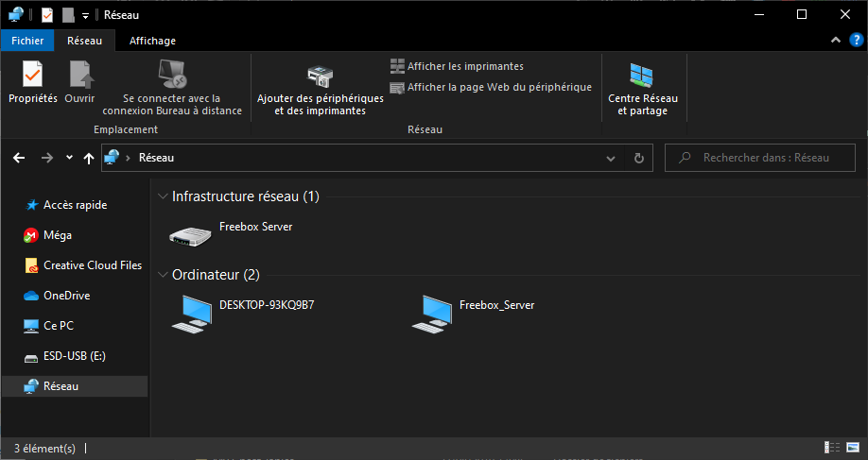The height and width of the screenshot is (460, 868).
Task: Click the Properties quick access toolbar icon
Action: click(47, 15)
